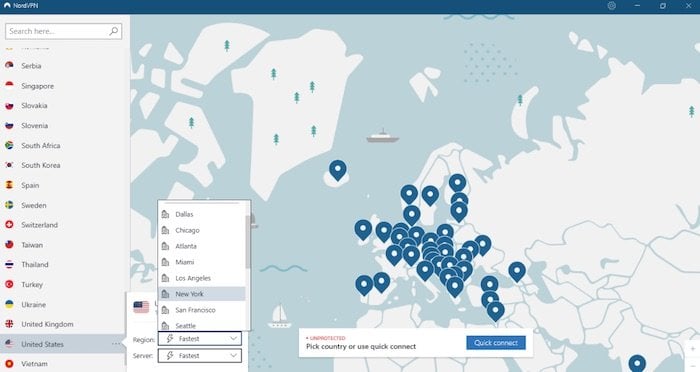The width and height of the screenshot is (700, 372).
Task: Click the South Korea flag icon
Action: (9, 165)
